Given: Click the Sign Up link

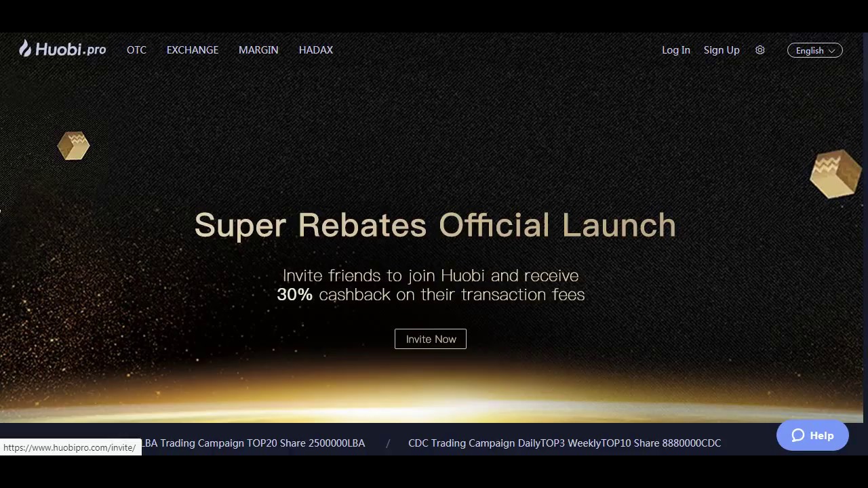Looking at the screenshot, I should coord(722,50).
